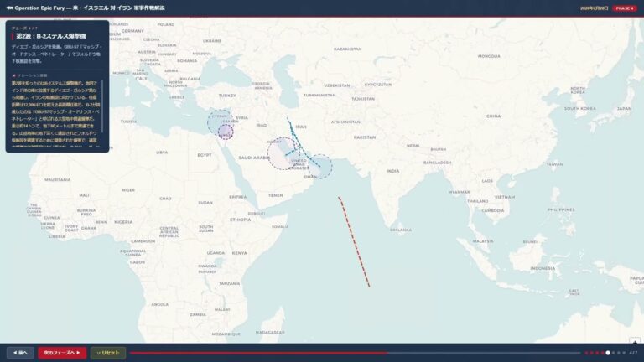Click the Operation Epic Fury title

coord(87,8)
